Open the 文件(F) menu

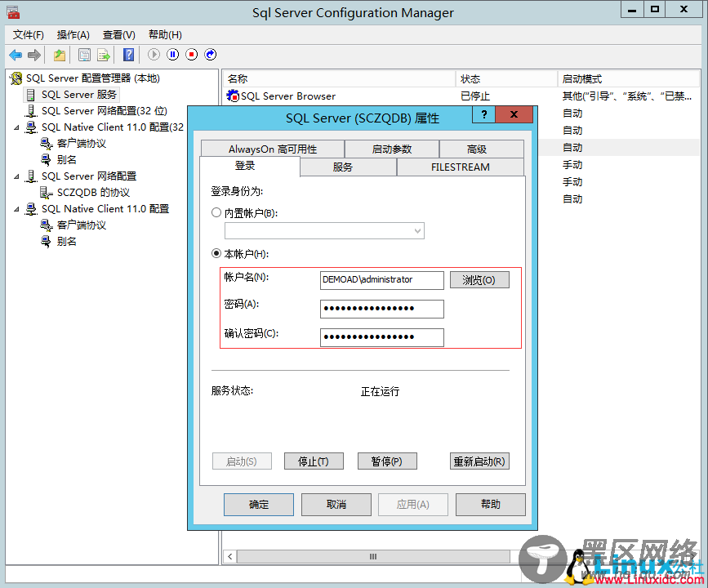pos(28,35)
